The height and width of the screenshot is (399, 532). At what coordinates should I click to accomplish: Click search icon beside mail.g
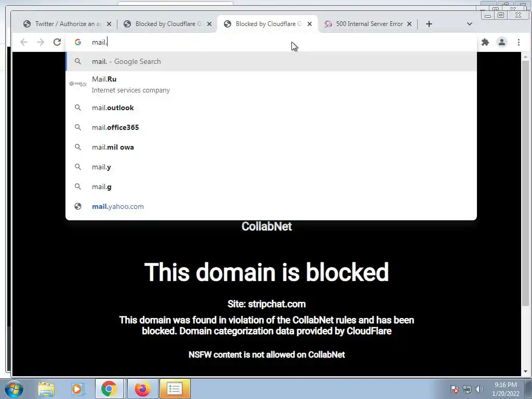(78, 187)
